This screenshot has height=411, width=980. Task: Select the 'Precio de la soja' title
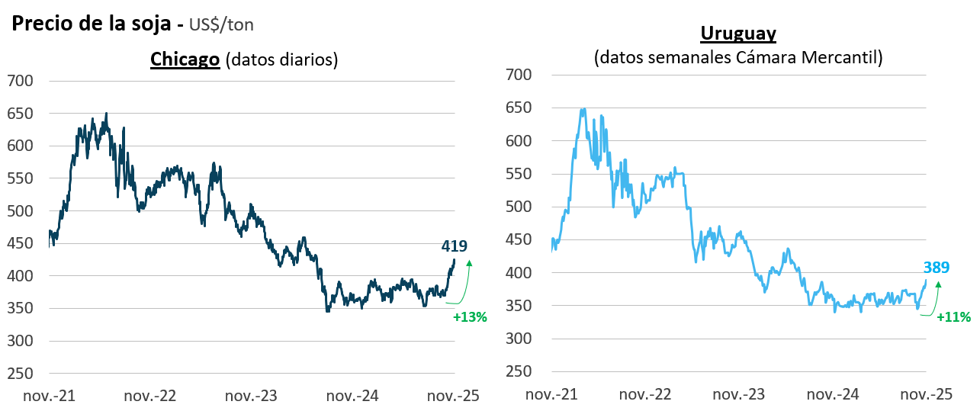92,23
